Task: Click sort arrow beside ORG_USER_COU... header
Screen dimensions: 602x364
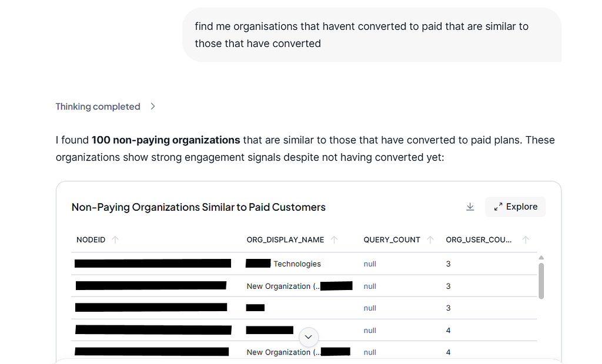Action: click(526, 240)
